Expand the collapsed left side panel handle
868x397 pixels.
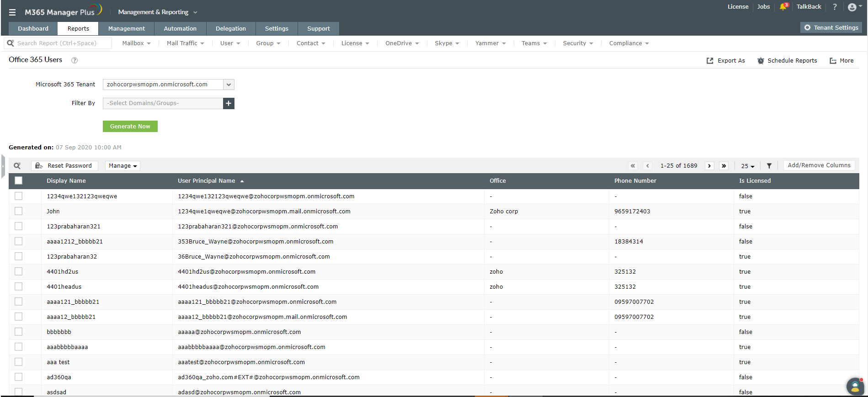[3, 166]
